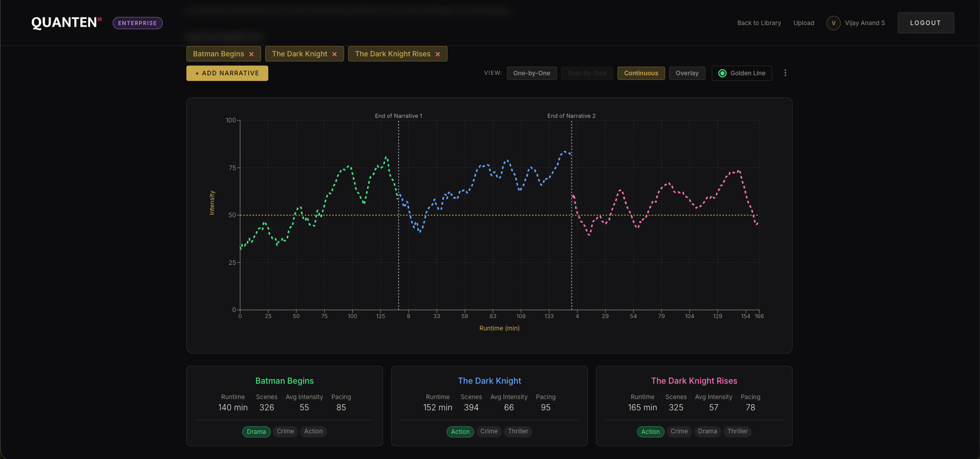Open Vijay Anand S user menu
The width and height of the screenshot is (980, 459).
click(x=864, y=23)
